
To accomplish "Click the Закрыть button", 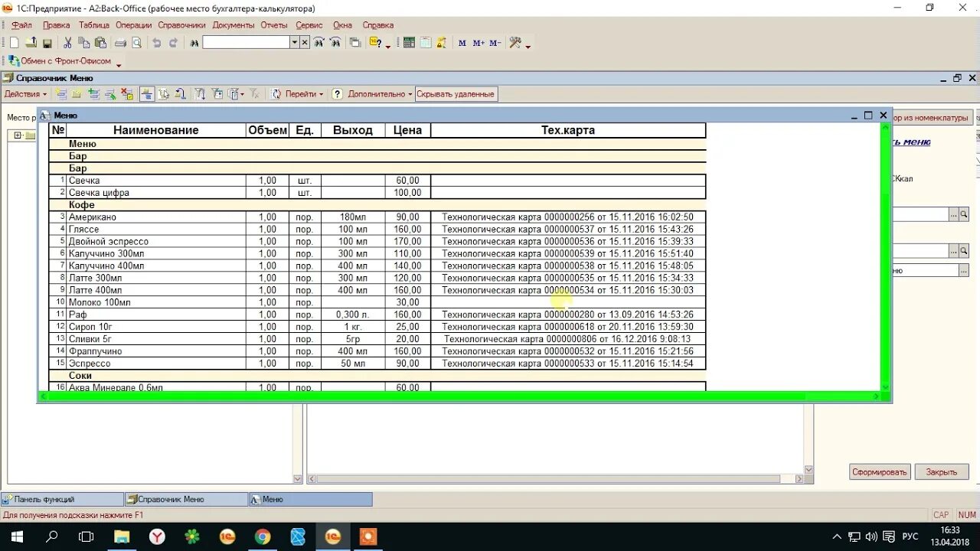I will pos(941,471).
